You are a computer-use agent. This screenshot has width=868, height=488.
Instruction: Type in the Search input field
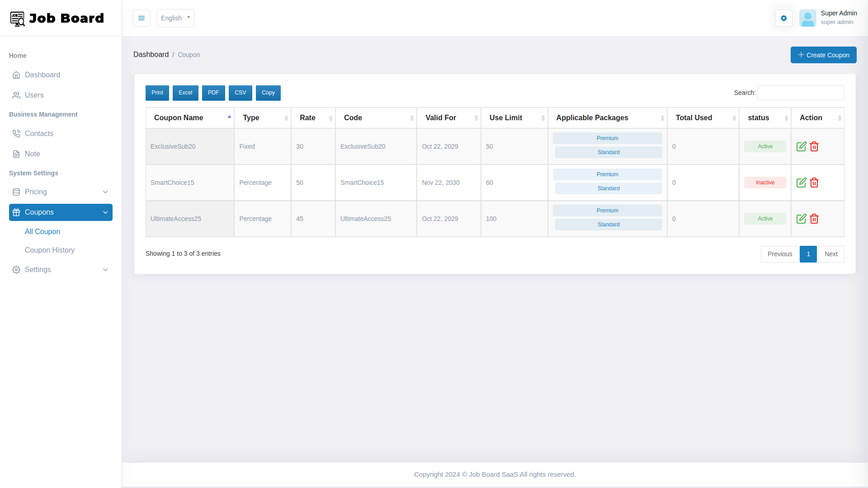800,93
